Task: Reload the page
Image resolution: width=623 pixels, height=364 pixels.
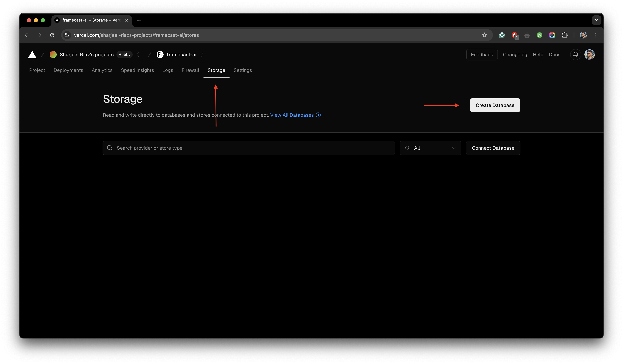Action: pos(52,35)
